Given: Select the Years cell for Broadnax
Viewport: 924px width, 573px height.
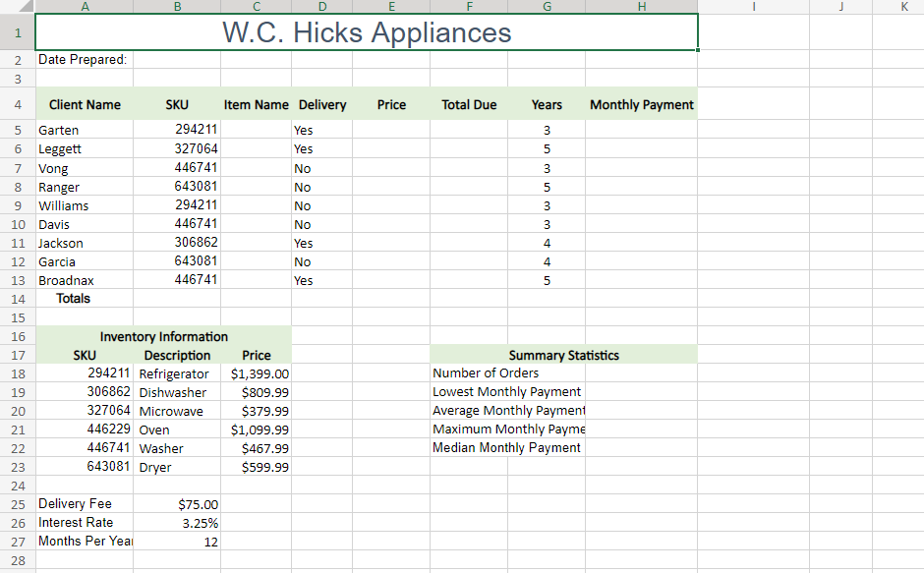Looking at the screenshot, I should 547,280.
